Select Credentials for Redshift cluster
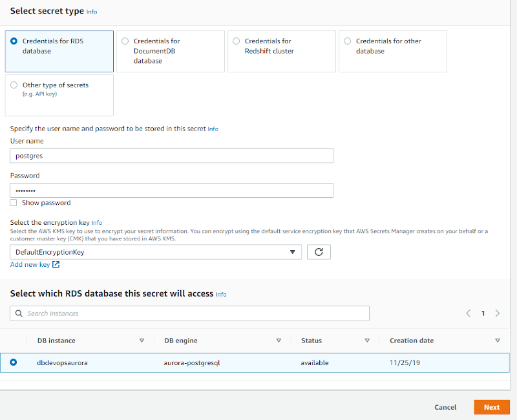This screenshot has height=420, width=517. point(236,41)
